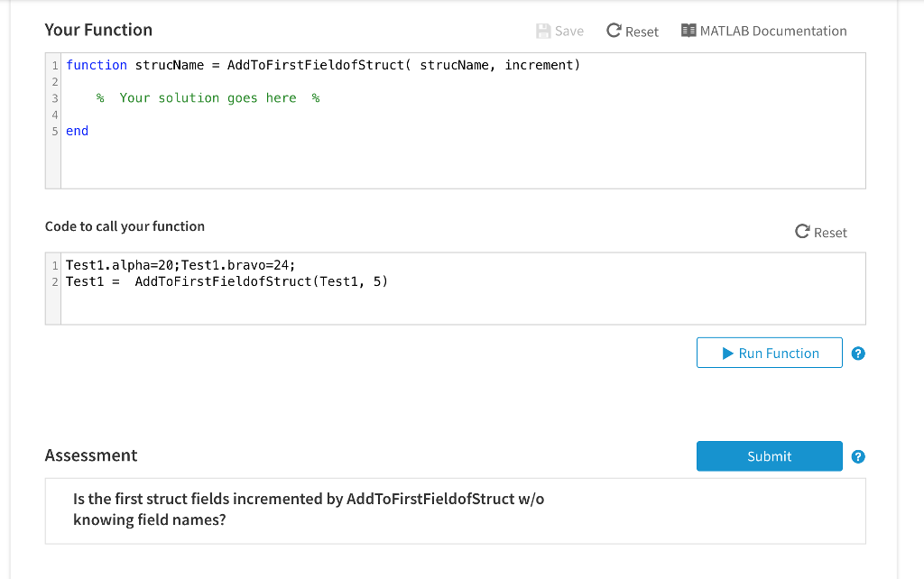Select the assessment test description text
This screenshot has height=579, width=924.
(309, 510)
